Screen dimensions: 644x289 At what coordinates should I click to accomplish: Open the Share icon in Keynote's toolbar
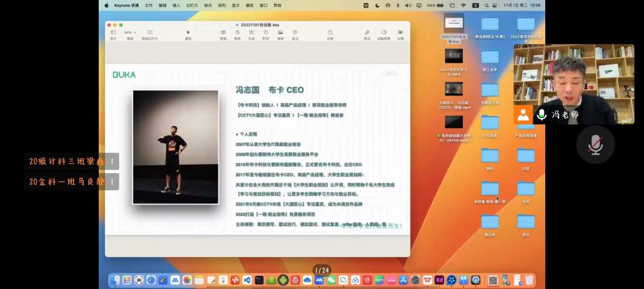point(330,33)
